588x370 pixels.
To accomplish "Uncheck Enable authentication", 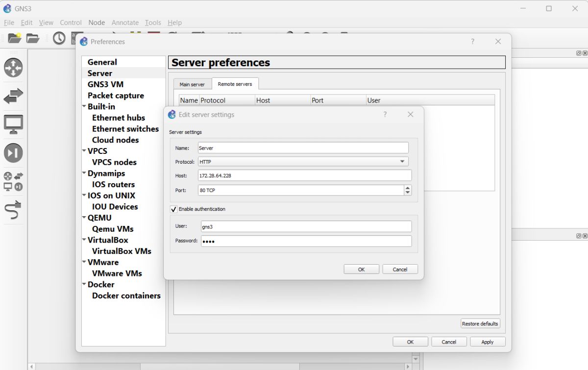I will 173,209.
